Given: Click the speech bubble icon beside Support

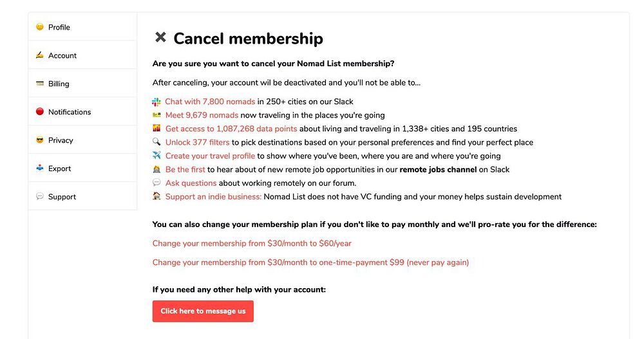Looking at the screenshot, I should 40,197.
